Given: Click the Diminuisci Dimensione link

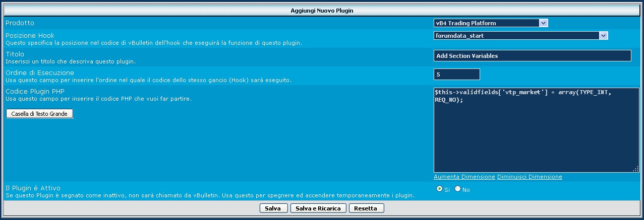Looking at the screenshot, I should [x=530, y=177].
